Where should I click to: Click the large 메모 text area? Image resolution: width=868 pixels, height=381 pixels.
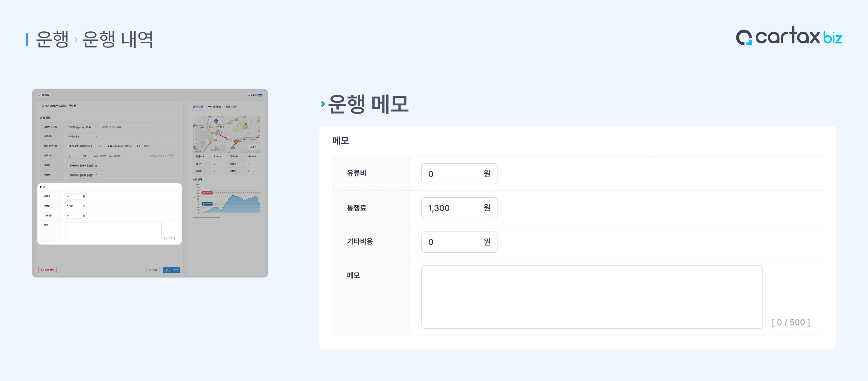click(x=592, y=297)
